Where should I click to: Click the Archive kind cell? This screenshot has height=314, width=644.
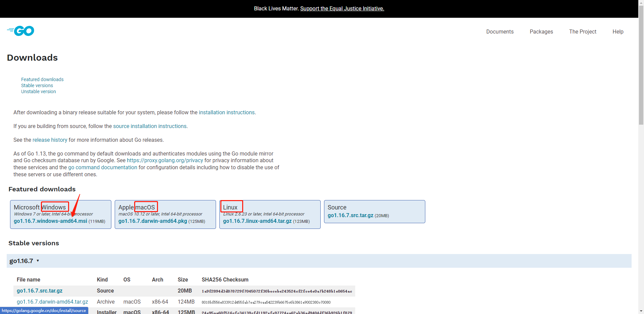pos(106,302)
